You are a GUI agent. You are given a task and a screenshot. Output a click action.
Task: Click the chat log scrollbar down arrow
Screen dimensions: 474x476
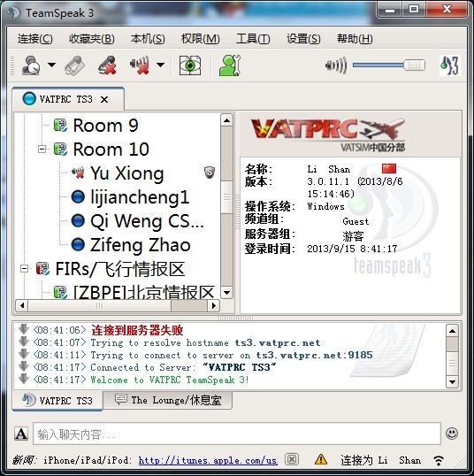point(452,382)
